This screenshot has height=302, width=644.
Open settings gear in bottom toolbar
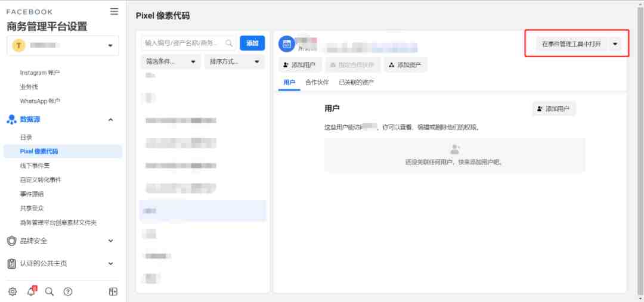13,291
